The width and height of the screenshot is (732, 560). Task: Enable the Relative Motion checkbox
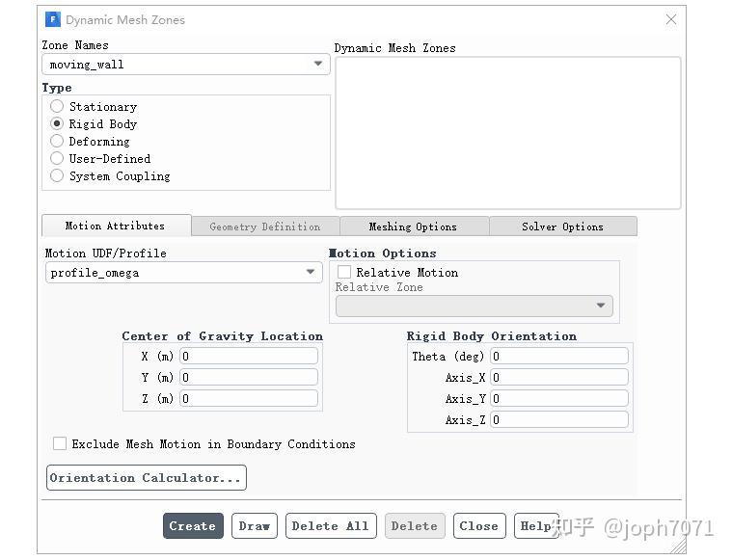(x=344, y=272)
